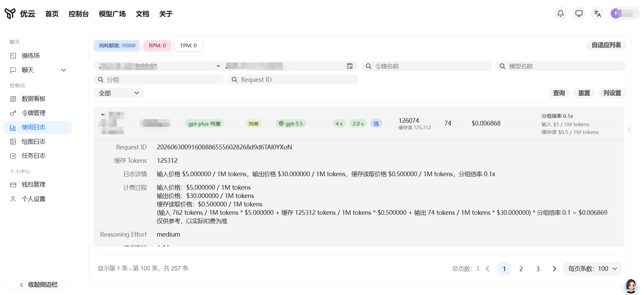The height and width of the screenshot is (295, 644).
Task: Click the calendar icon in date range field
Action: coord(350,66)
